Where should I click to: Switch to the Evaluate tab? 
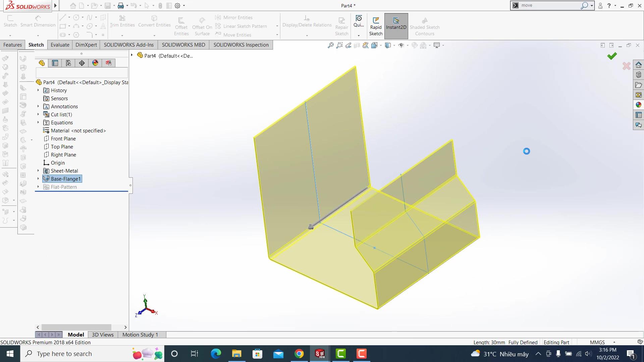(60, 45)
